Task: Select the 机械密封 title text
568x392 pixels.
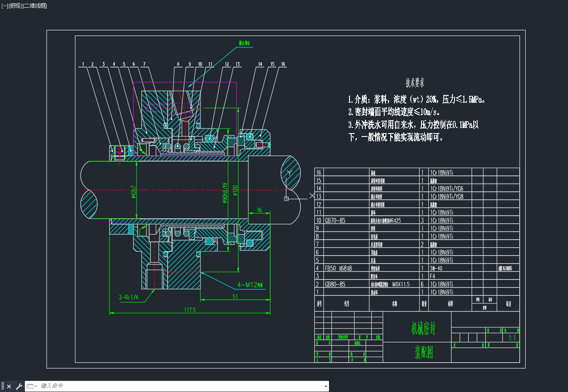Action: click(423, 329)
